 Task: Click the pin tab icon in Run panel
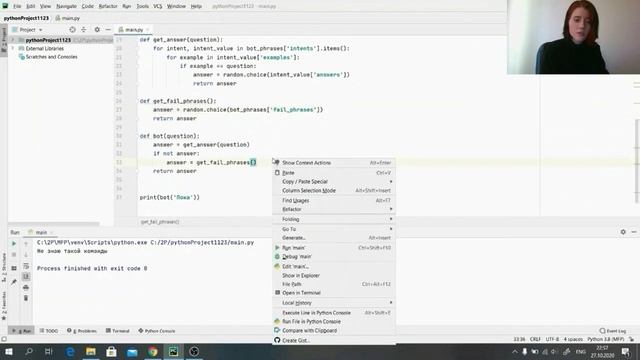pyautogui.click(x=14, y=282)
